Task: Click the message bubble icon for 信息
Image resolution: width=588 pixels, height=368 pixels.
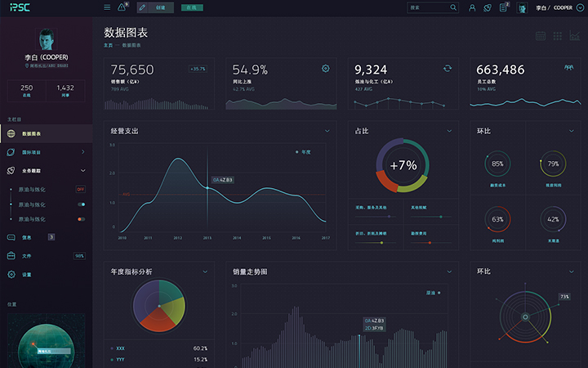Action: pos(11,237)
